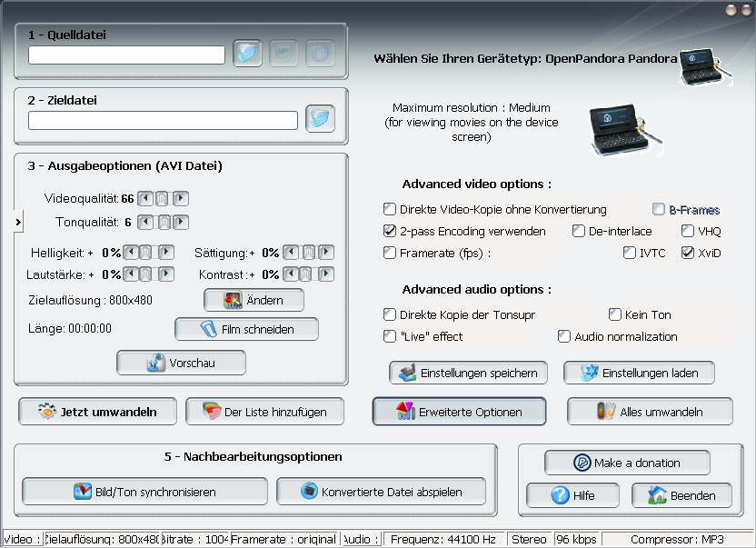Click the browse source file folder icon
Screen dimensions: 756x548
pyautogui.click(x=247, y=54)
